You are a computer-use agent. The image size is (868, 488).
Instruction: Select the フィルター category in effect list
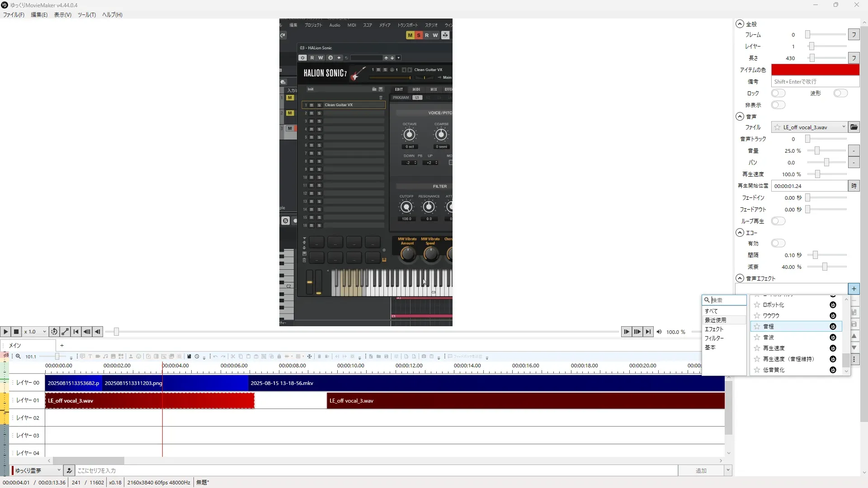714,338
